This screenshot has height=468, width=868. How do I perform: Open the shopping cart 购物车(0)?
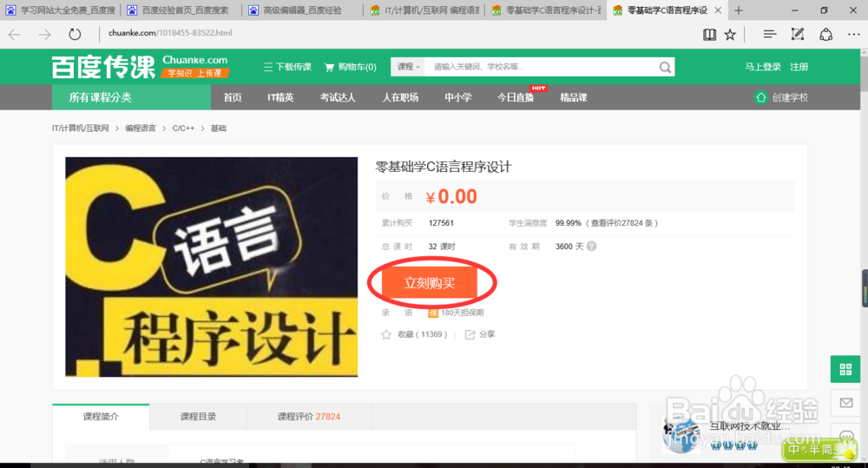(x=351, y=67)
